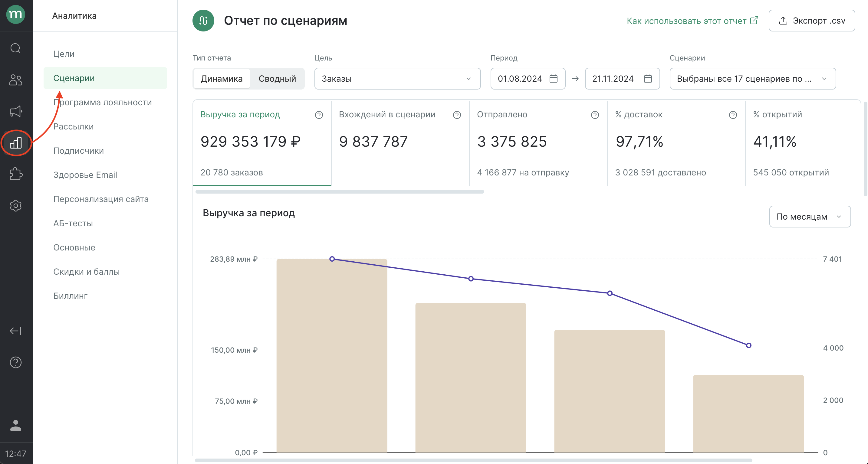This screenshot has width=868, height=464.
Task: Expand the Сценарии selection dropdown
Action: point(753,79)
